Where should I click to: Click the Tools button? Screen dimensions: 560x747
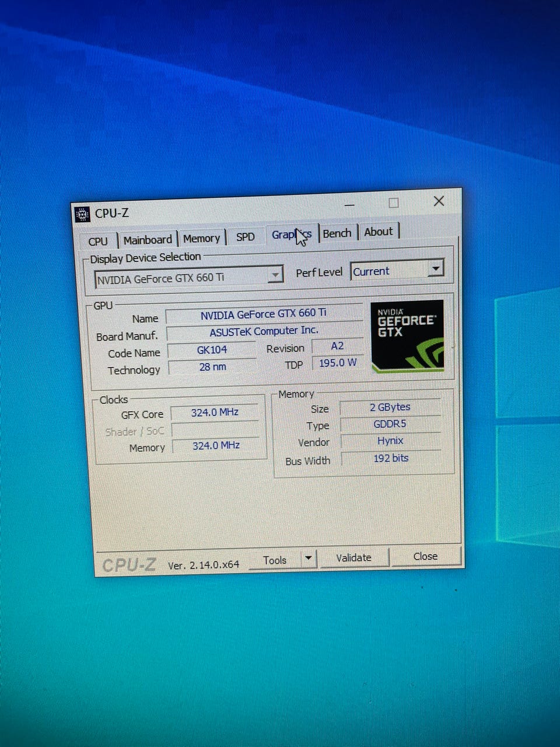point(275,560)
